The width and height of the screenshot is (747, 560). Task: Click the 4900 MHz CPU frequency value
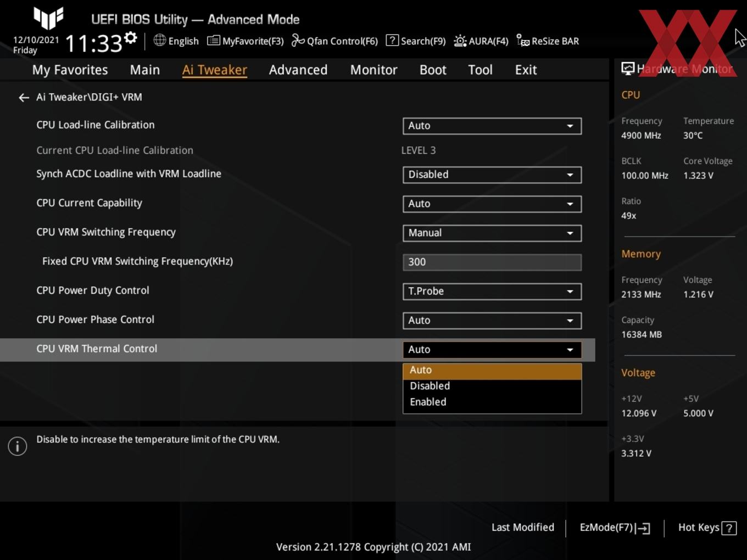[x=641, y=136]
